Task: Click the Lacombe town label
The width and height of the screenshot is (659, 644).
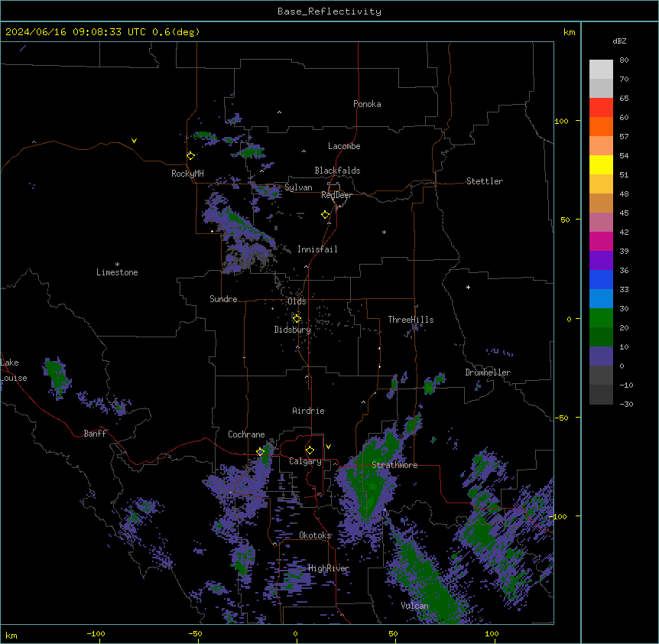Action: coord(344,146)
